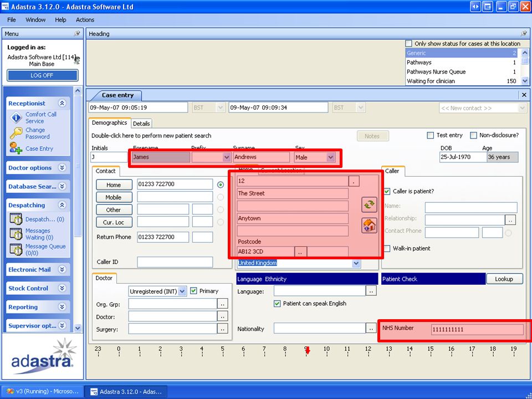Select the Home phone radio button
Image resolution: width=532 pixels, height=399 pixels.
[x=221, y=185]
